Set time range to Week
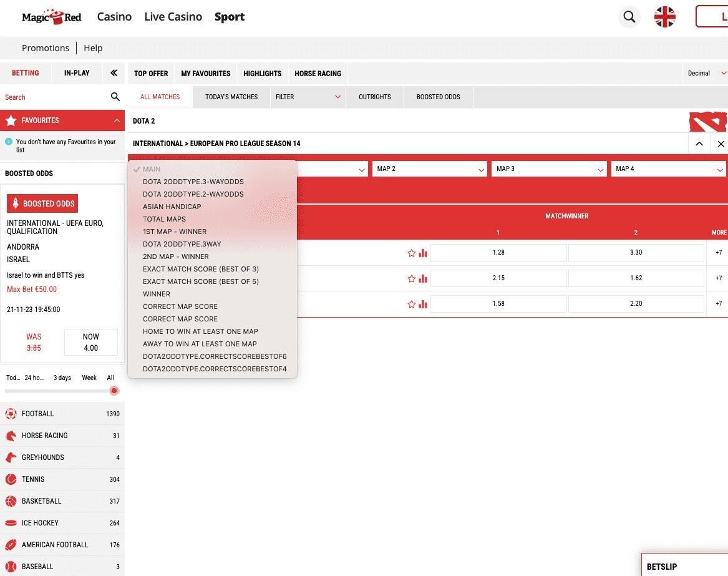728x576 pixels. pos(89,378)
